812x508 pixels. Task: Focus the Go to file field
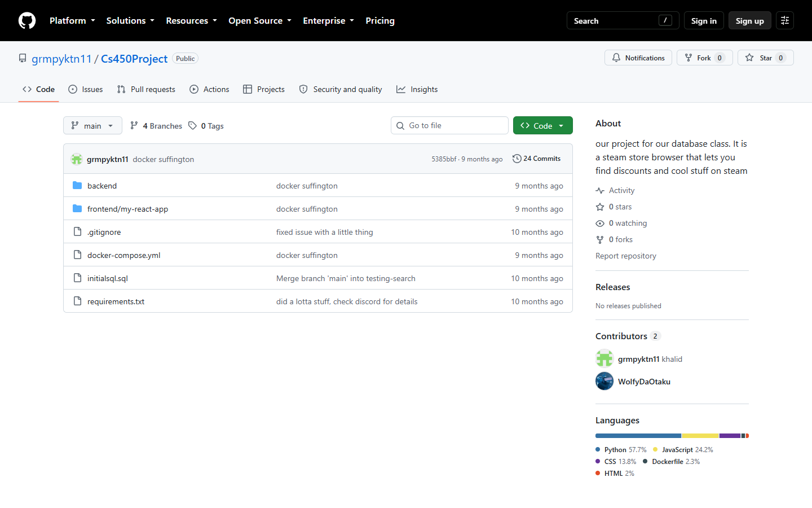[x=449, y=125]
